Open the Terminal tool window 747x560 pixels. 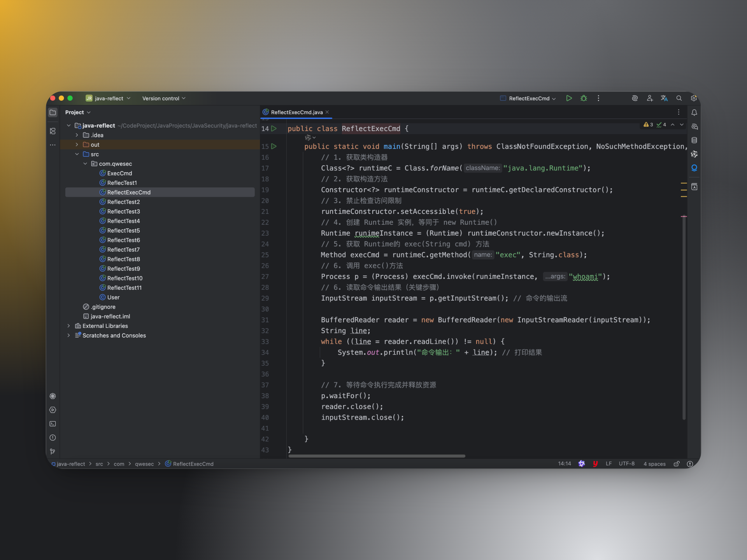53,424
